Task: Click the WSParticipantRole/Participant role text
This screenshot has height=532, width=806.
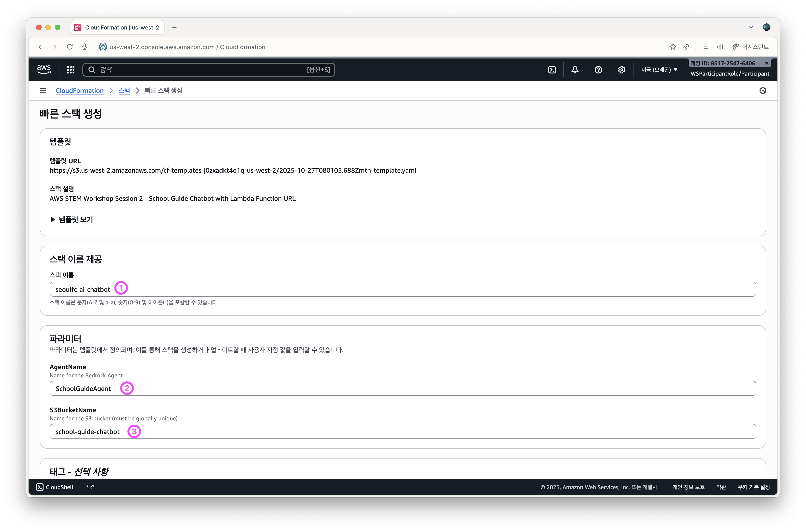Action: click(x=730, y=74)
